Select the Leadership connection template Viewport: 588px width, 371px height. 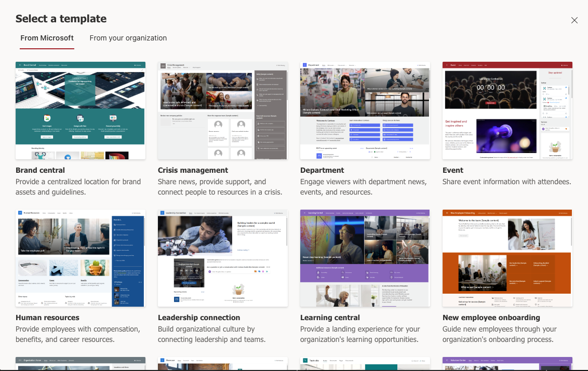(x=222, y=258)
